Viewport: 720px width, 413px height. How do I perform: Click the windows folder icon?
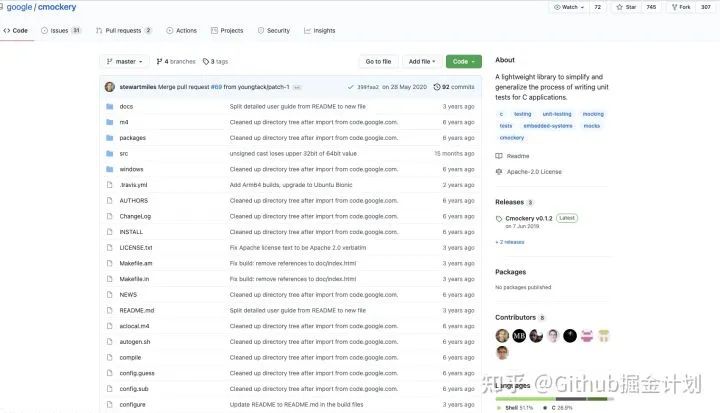point(109,169)
